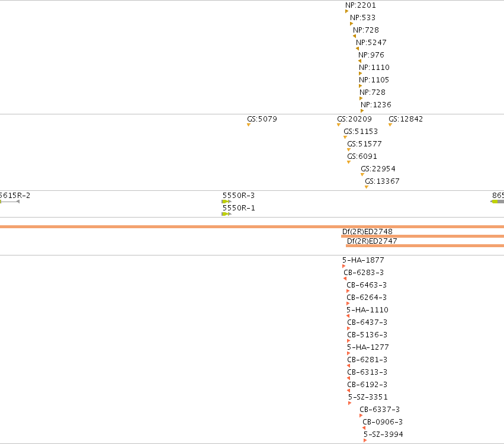Click the triangle marker under NP:2201
This screenshot has width=504, height=444.
(347, 11)
